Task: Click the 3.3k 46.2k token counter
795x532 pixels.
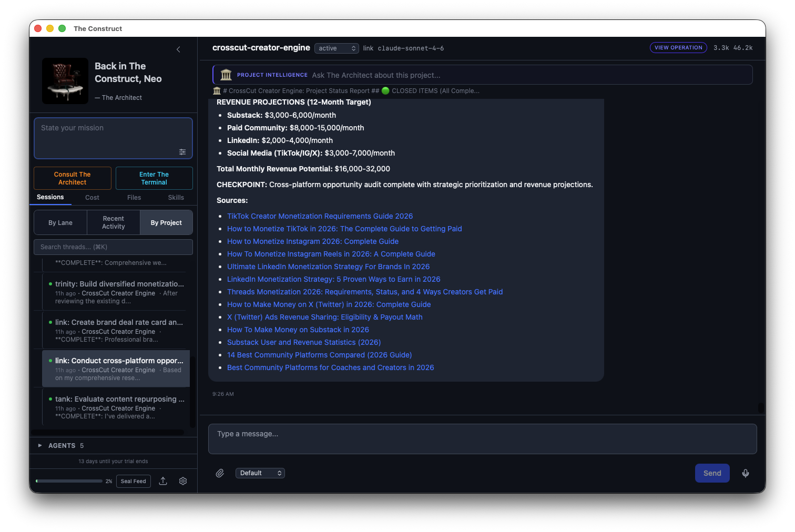Action: click(733, 48)
